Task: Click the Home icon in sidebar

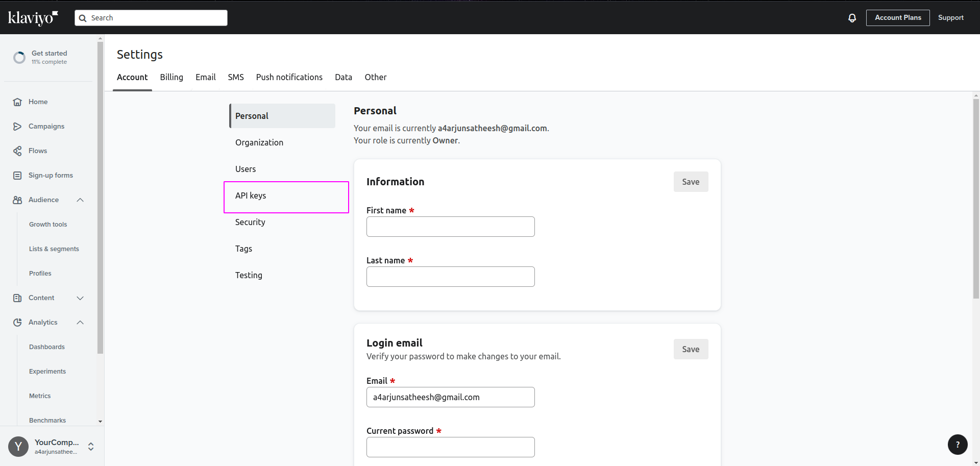Action: click(x=17, y=102)
